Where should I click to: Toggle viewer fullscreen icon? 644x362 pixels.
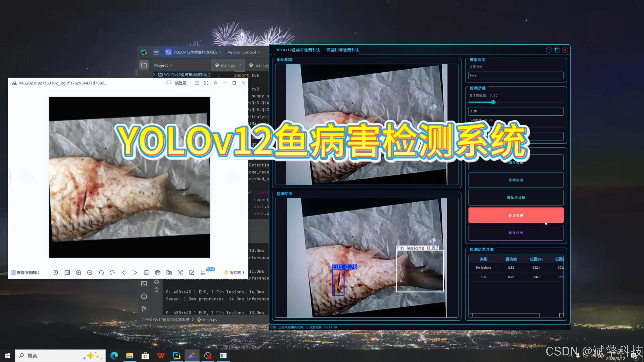[206, 83]
